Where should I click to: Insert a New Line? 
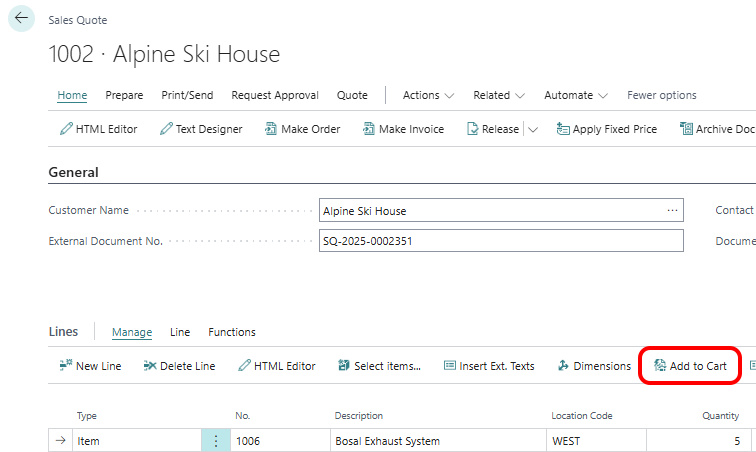(90, 366)
